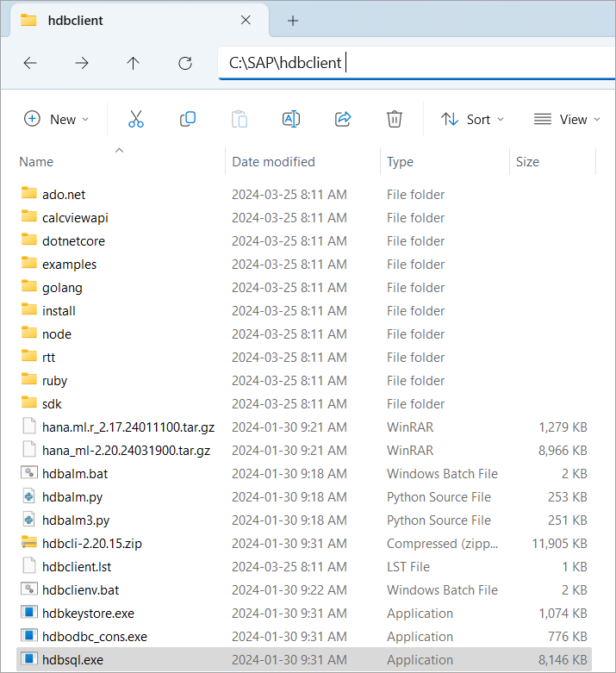Screen dimensions: 616x673
Task: Select the ruby folder icon
Action: [x=28, y=379]
